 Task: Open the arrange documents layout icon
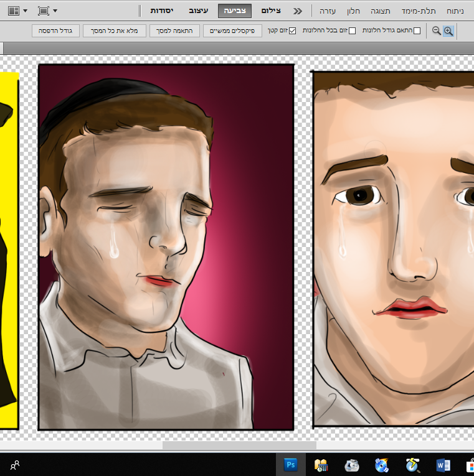click(12, 11)
